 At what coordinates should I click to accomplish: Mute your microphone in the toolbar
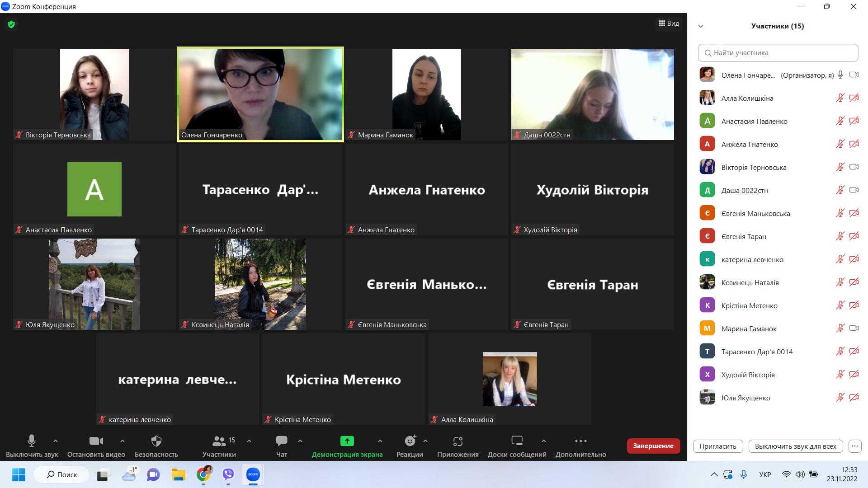pyautogui.click(x=32, y=441)
